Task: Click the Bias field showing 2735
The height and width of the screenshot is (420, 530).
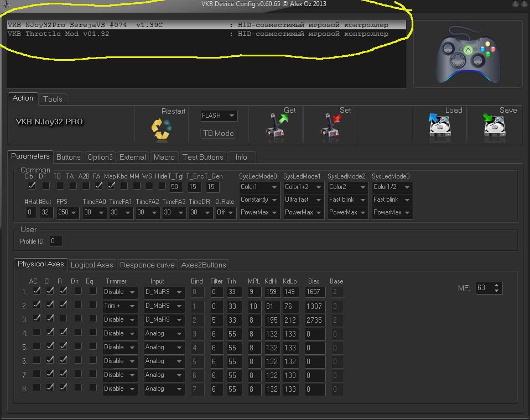Action: pos(315,320)
